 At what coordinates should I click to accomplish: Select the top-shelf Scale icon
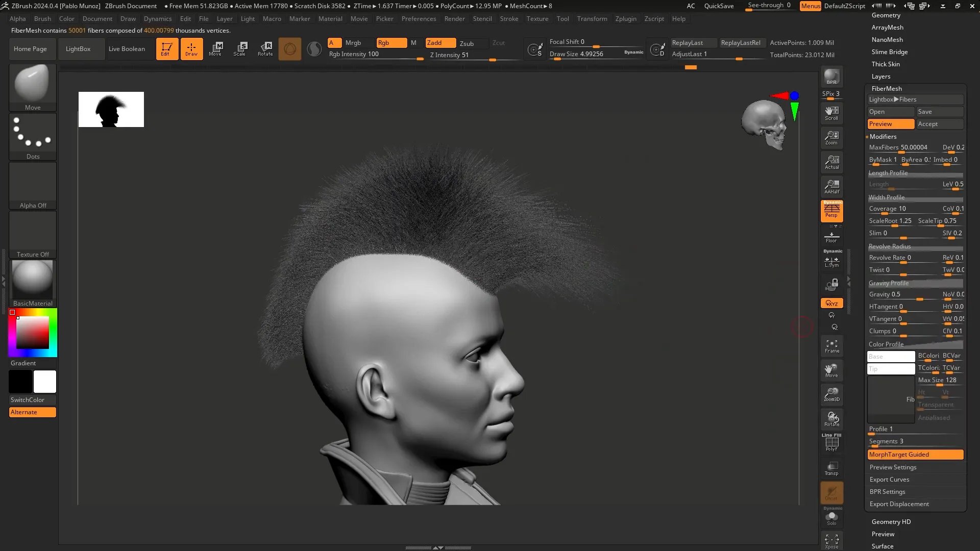coord(240,49)
